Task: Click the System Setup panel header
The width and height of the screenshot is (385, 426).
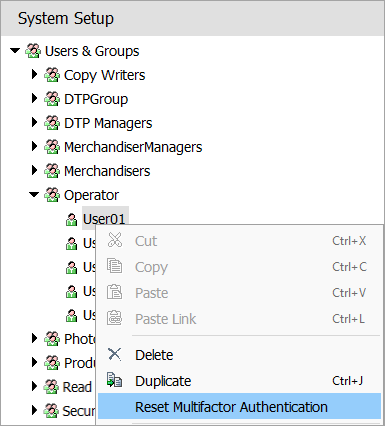Action: 192,18
